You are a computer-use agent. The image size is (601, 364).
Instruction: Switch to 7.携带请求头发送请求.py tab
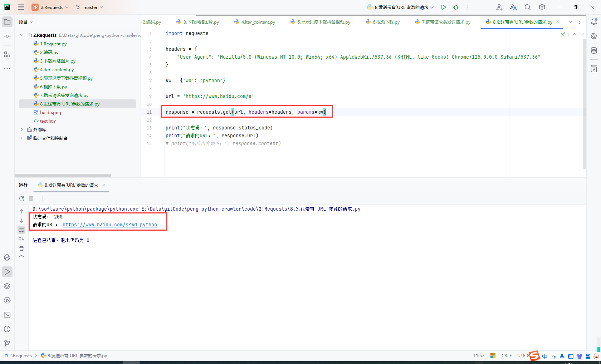click(x=443, y=22)
